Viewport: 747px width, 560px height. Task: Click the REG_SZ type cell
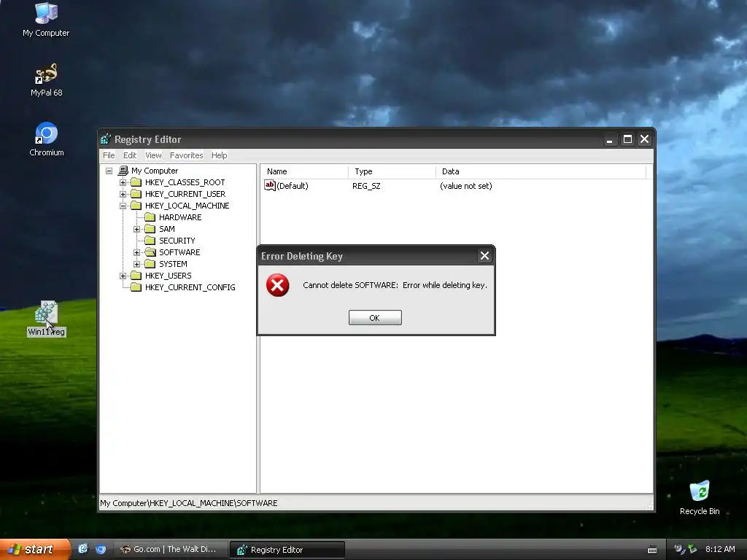pyautogui.click(x=366, y=186)
